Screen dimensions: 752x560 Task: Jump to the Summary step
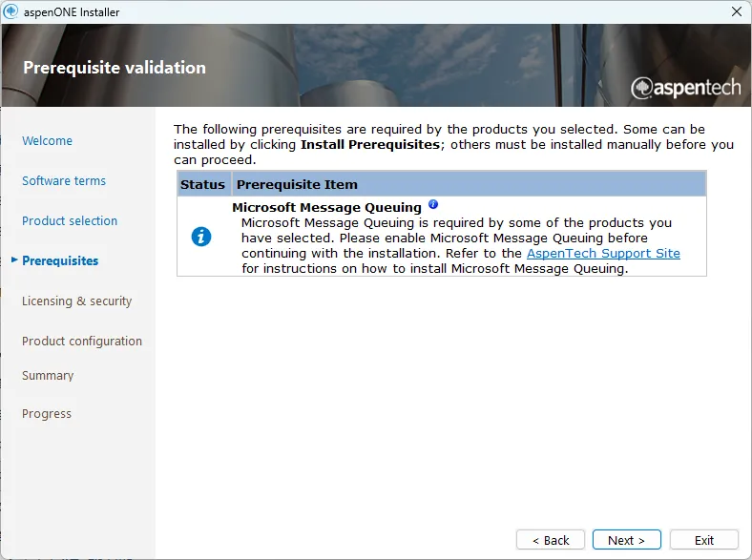(48, 376)
